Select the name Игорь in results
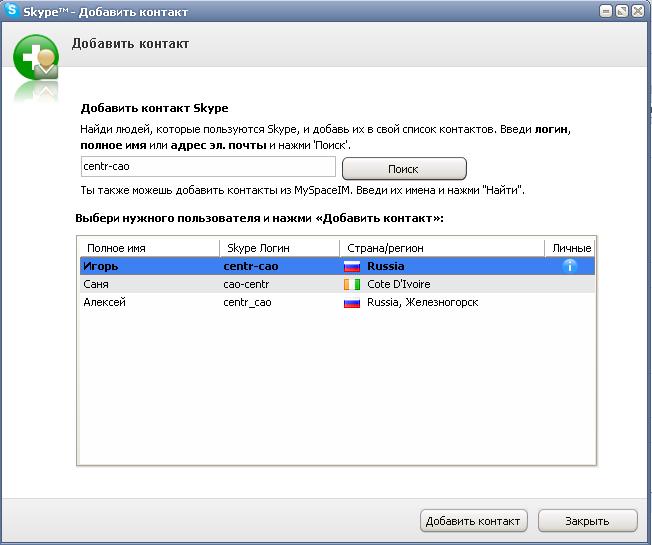This screenshot has width=652, height=545. (101, 266)
